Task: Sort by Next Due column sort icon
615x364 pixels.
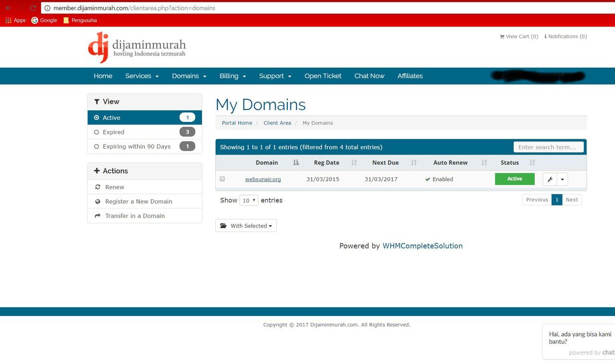Action: pyautogui.click(x=414, y=163)
